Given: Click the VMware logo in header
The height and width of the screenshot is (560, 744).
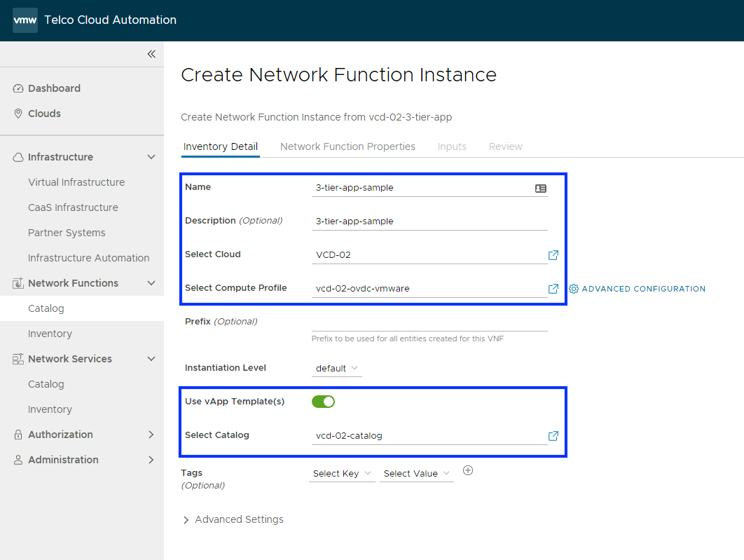Looking at the screenshot, I should coord(25,20).
